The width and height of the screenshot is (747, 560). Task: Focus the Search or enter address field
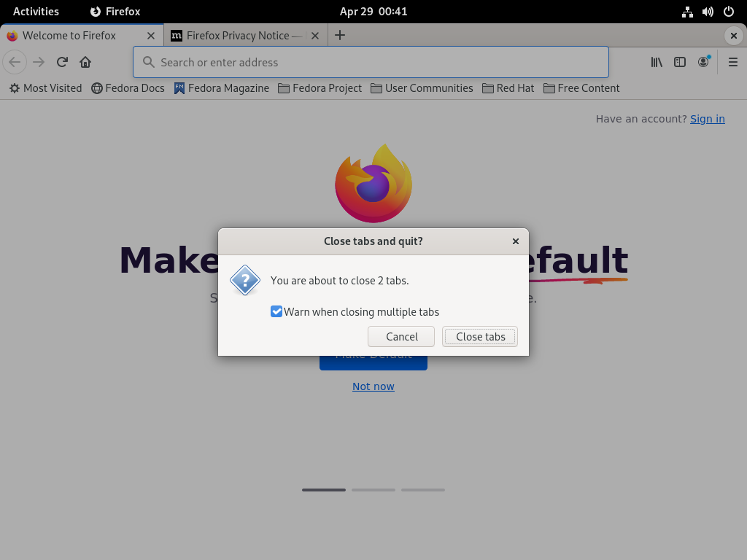(371, 62)
